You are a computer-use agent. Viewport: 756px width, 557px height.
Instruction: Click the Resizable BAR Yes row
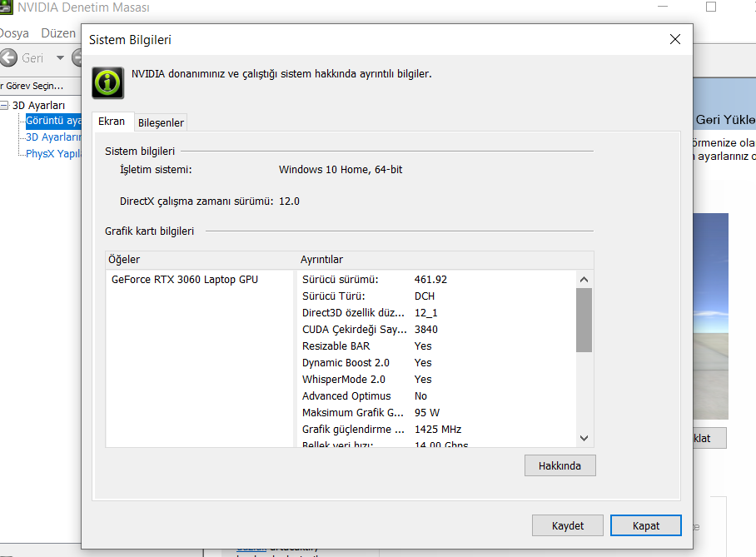(x=438, y=346)
